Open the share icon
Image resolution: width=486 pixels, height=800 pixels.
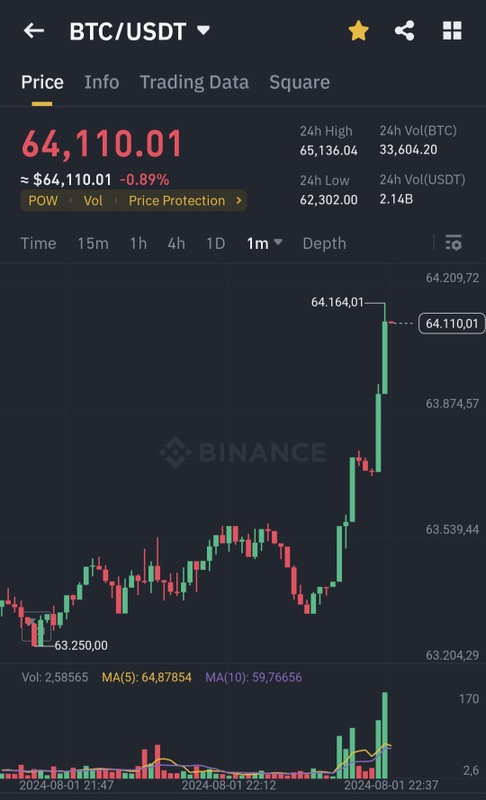[404, 31]
